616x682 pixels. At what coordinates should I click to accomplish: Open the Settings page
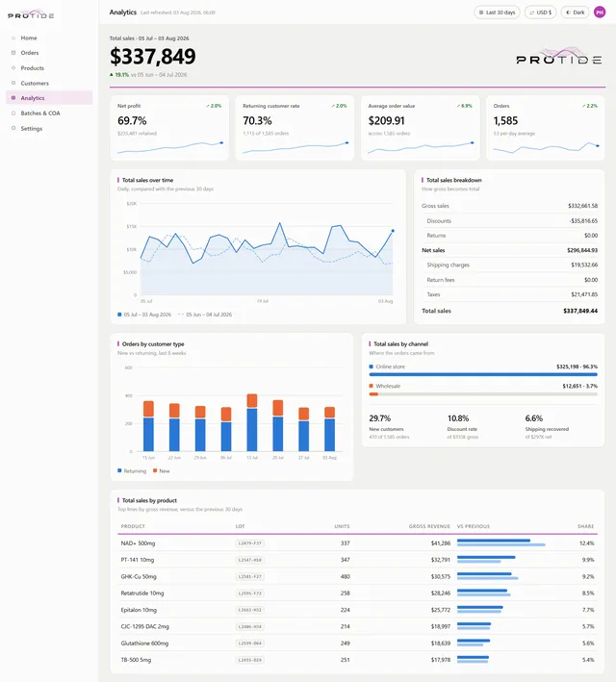click(x=49, y=128)
